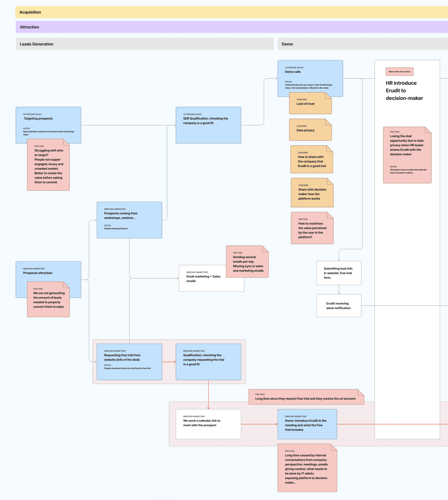
Task: Select 'How to share with the company' concern note
Action: pos(312,159)
